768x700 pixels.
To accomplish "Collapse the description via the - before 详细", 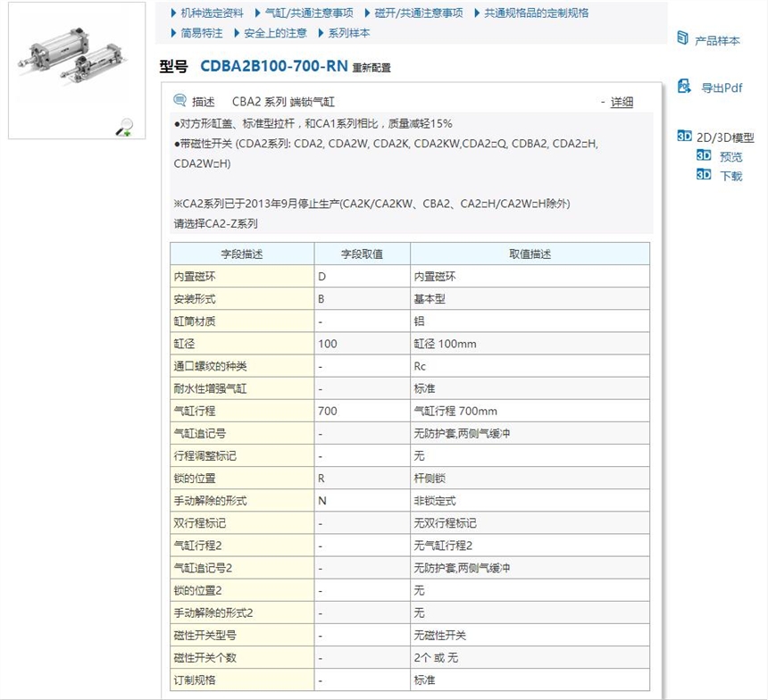I will [x=603, y=101].
